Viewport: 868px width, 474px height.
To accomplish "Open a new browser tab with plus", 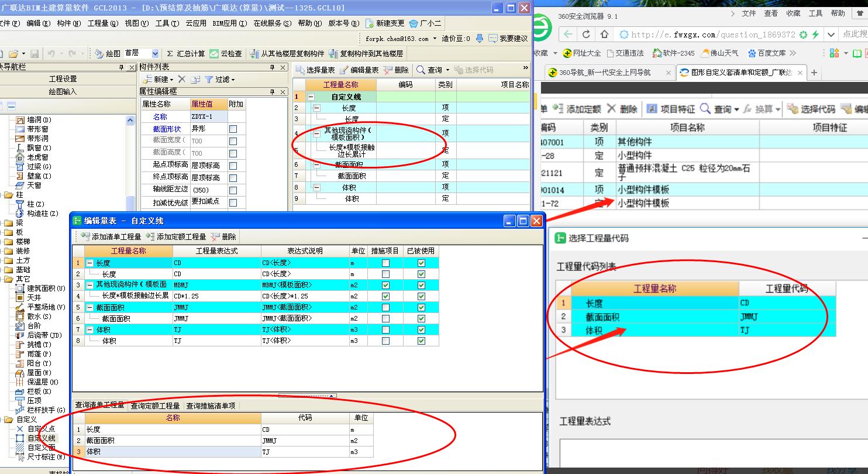I will tap(814, 73).
